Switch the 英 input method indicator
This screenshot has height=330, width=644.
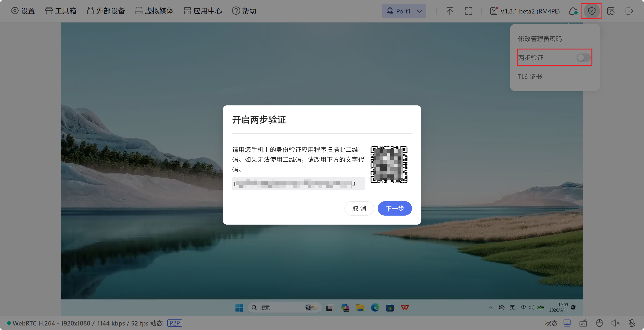[512, 308]
